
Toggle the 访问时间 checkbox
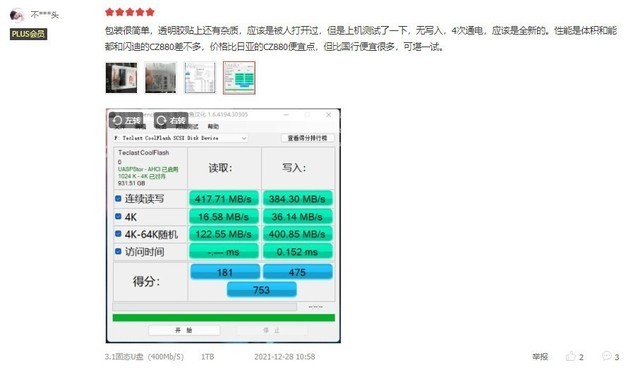(x=118, y=251)
